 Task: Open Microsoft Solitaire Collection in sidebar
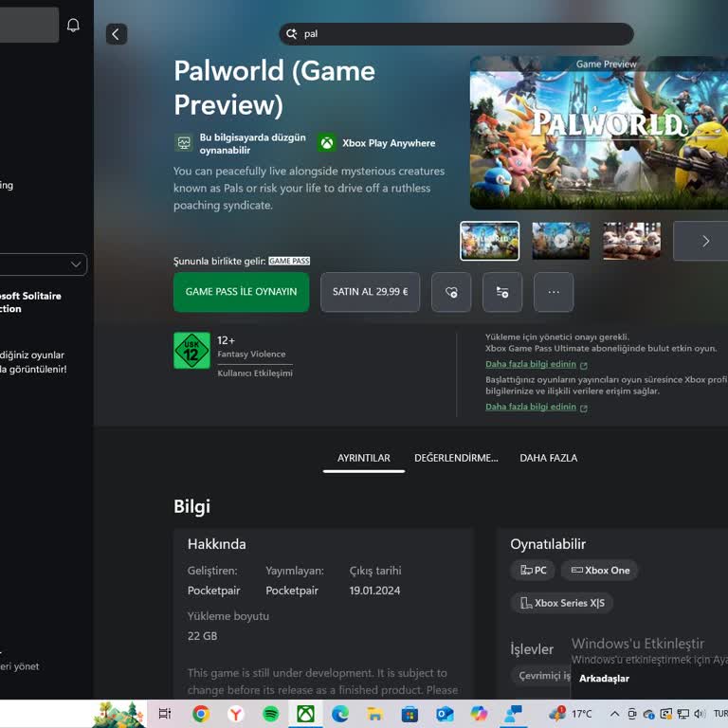pos(30,302)
